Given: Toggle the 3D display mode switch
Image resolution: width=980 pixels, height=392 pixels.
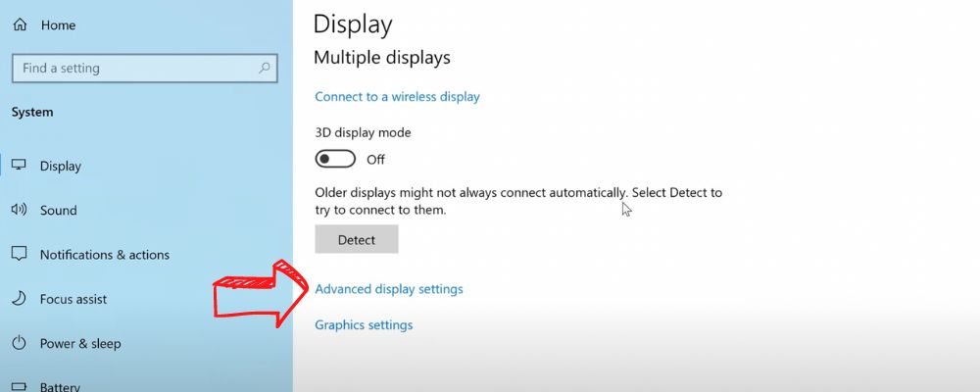Looking at the screenshot, I should tap(335, 159).
